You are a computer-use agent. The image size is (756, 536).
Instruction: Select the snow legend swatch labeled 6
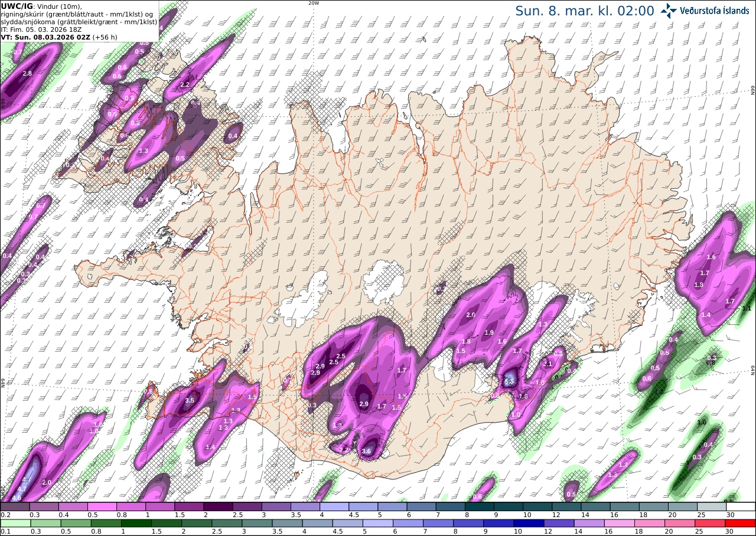tap(422, 506)
